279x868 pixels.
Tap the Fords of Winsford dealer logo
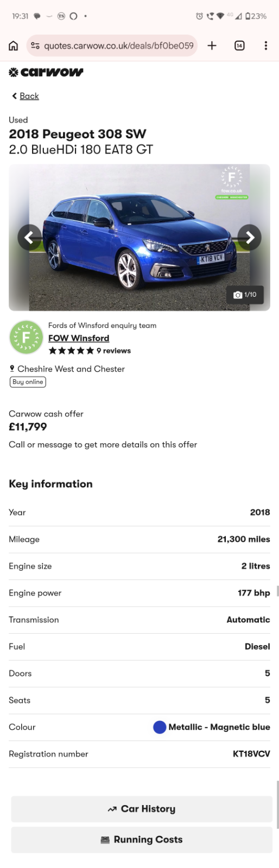point(26,337)
